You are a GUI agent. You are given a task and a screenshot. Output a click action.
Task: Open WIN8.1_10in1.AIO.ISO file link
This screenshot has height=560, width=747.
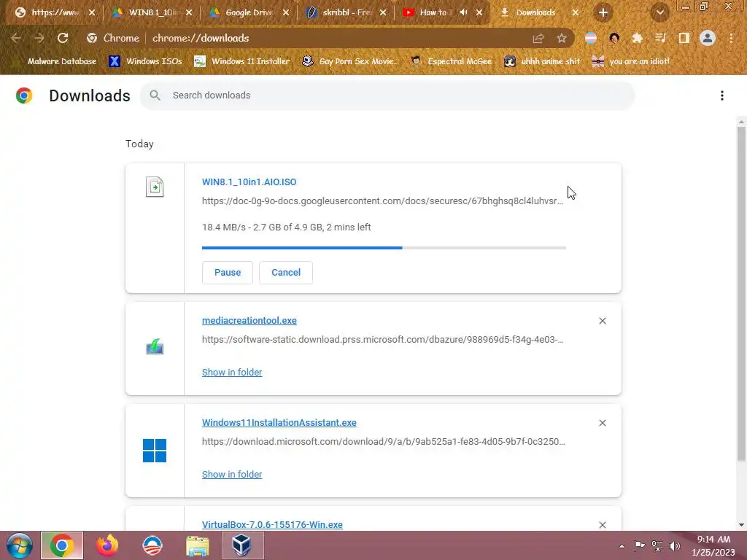click(x=249, y=182)
